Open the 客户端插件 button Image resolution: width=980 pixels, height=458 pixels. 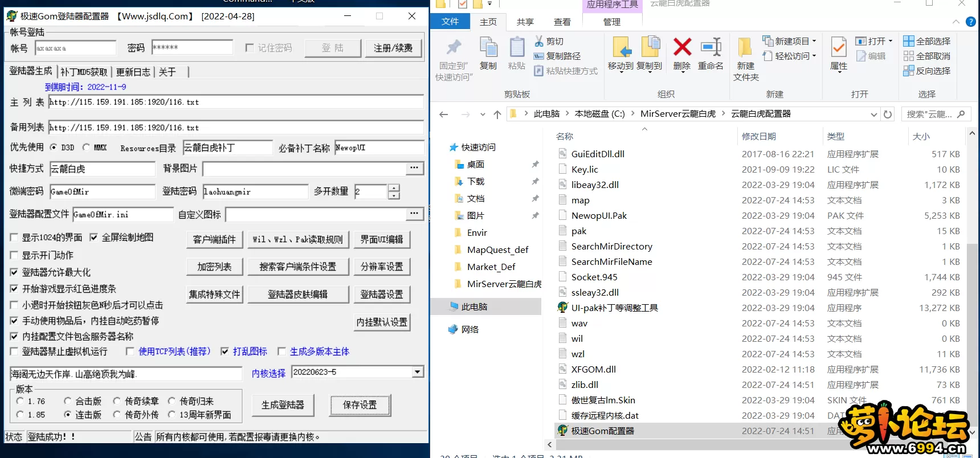[214, 240]
